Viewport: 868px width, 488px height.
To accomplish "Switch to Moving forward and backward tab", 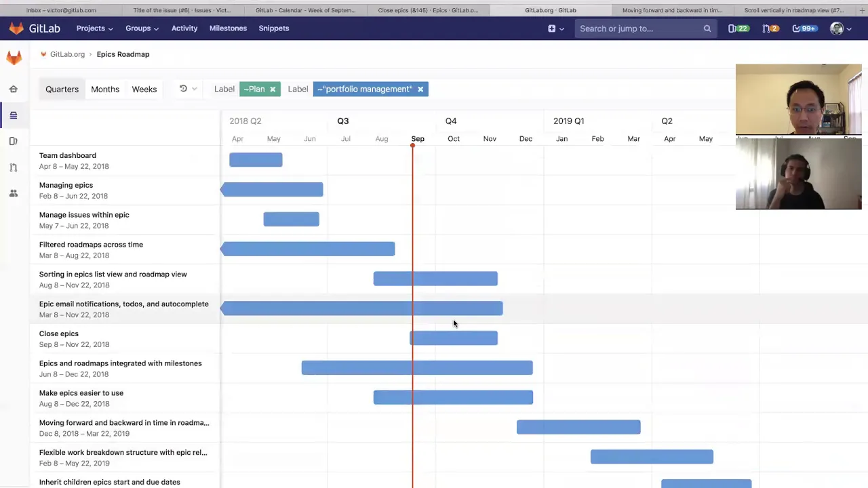I will (672, 10).
